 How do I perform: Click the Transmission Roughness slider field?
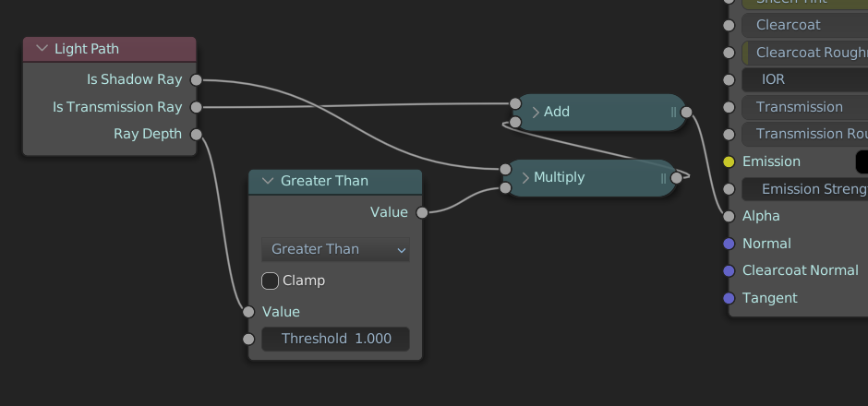point(805,134)
